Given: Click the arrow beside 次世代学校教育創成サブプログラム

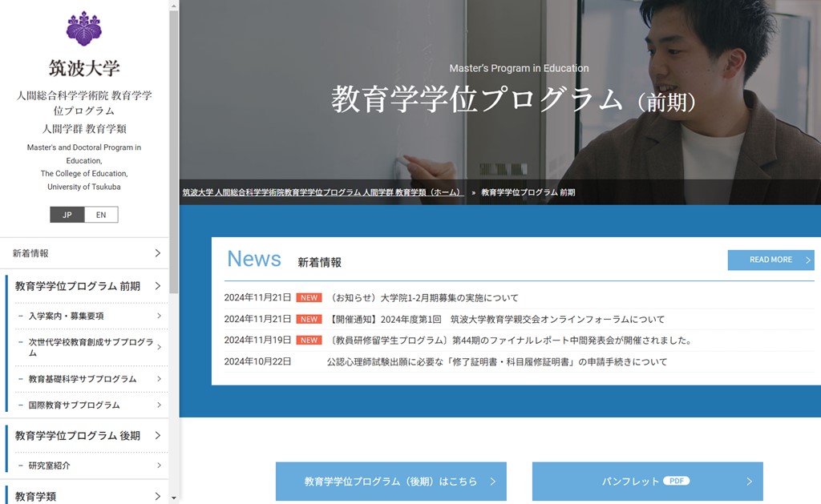Looking at the screenshot, I should [160, 347].
